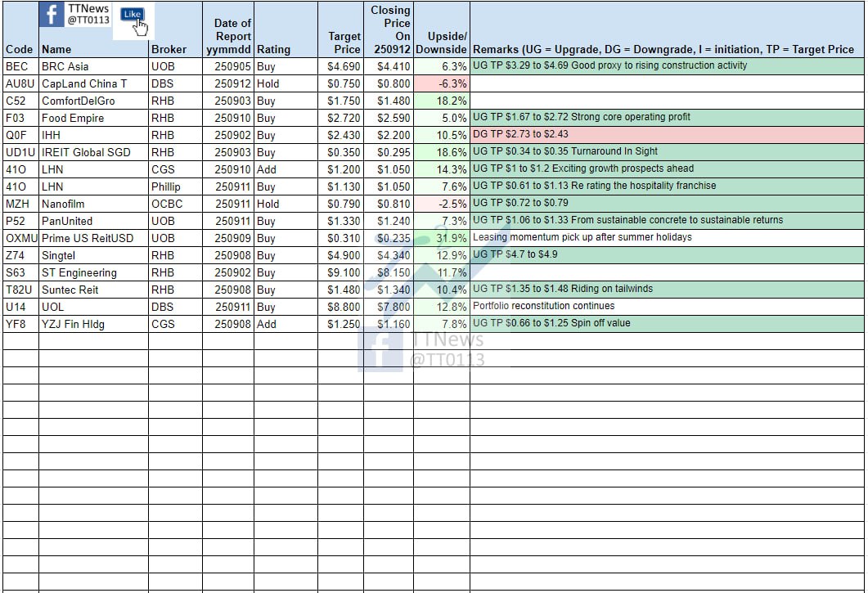
Task: Click the UOL name cell
Action: (x=93, y=307)
